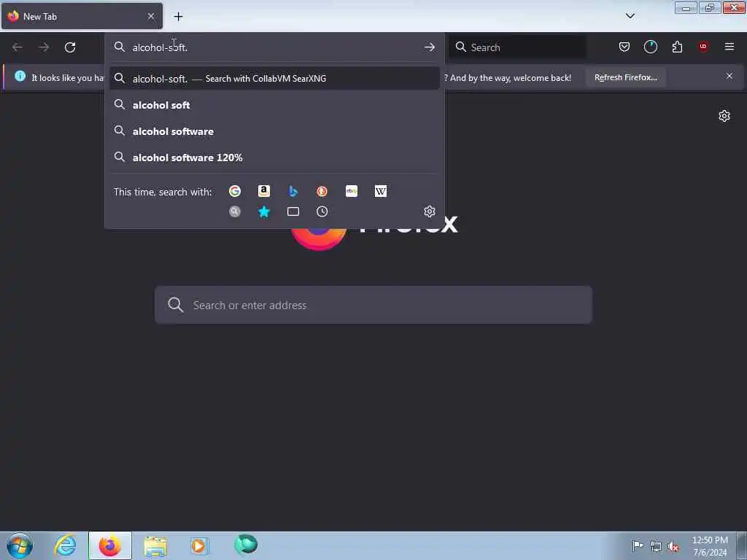The height and width of the screenshot is (560, 747).
Task: Click the Go arrow in address bar
Action: coord(429,47)
